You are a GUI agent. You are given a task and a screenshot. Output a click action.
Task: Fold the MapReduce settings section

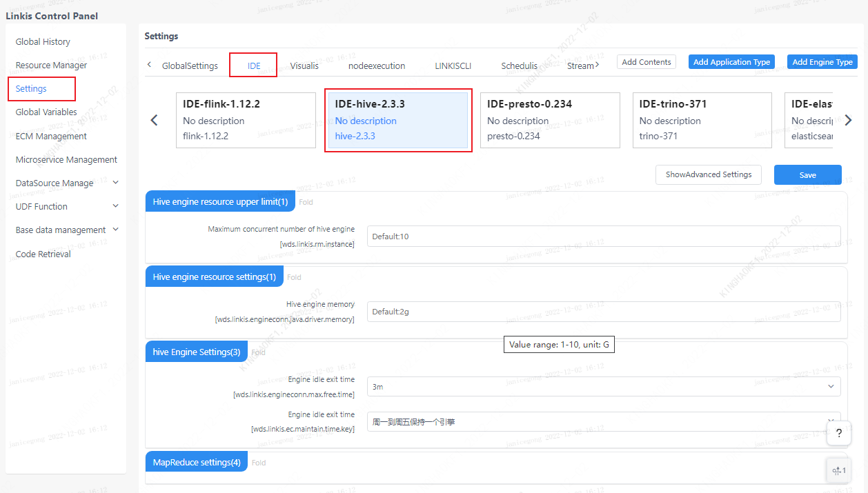coord(259,463)
